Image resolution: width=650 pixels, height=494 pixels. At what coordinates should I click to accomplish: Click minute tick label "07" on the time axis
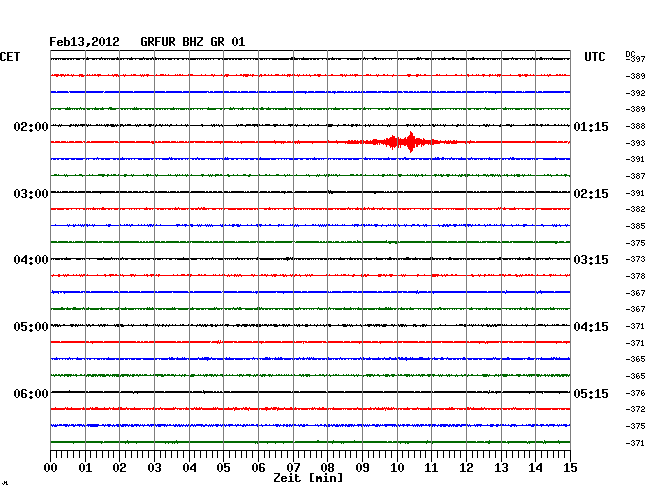coord(293,468)
